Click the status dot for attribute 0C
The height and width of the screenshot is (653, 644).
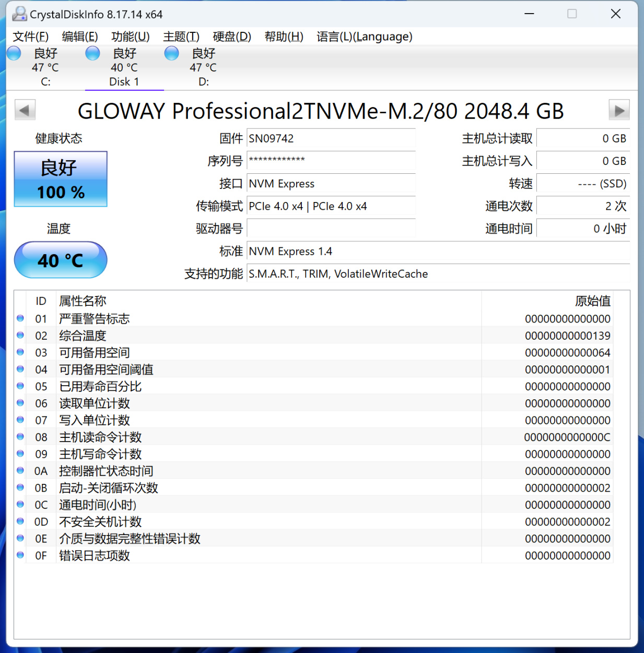[x=20, y=504]
